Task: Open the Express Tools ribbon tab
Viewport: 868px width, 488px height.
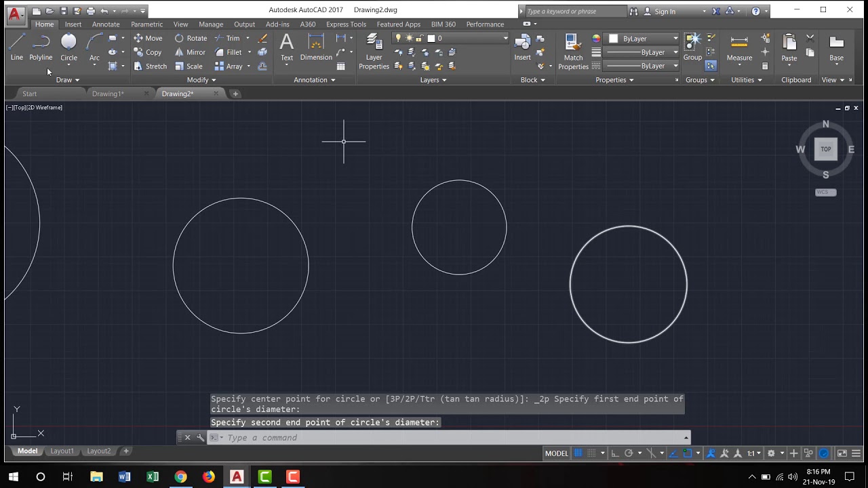Action: tap(346, 24)
